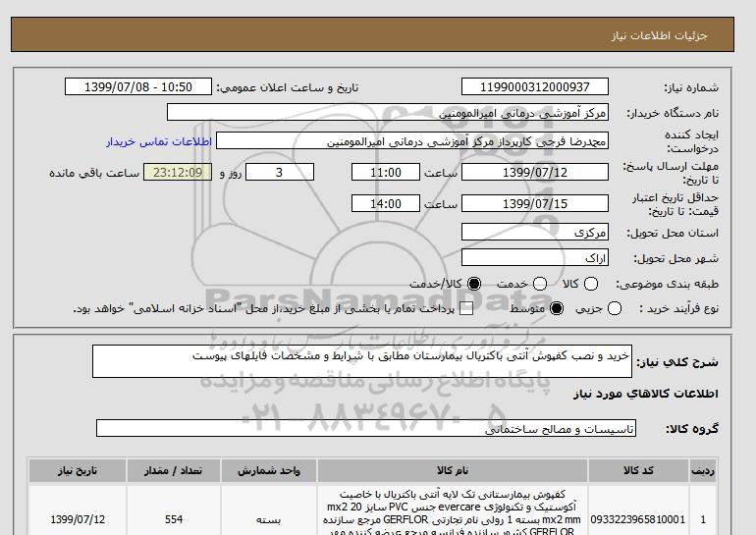The width and height of the screenshot is (756, 535).
Task: Click the جزئیات اطلاعات نیاز header title
Action: coord(659,35)
